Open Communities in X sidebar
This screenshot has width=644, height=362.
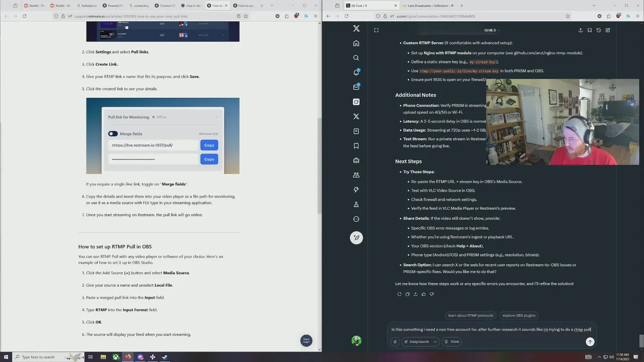coord(356,175)
